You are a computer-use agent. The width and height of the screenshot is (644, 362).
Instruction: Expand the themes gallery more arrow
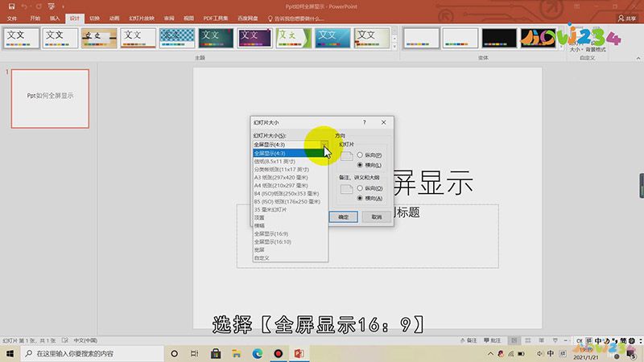coord(394,47)
